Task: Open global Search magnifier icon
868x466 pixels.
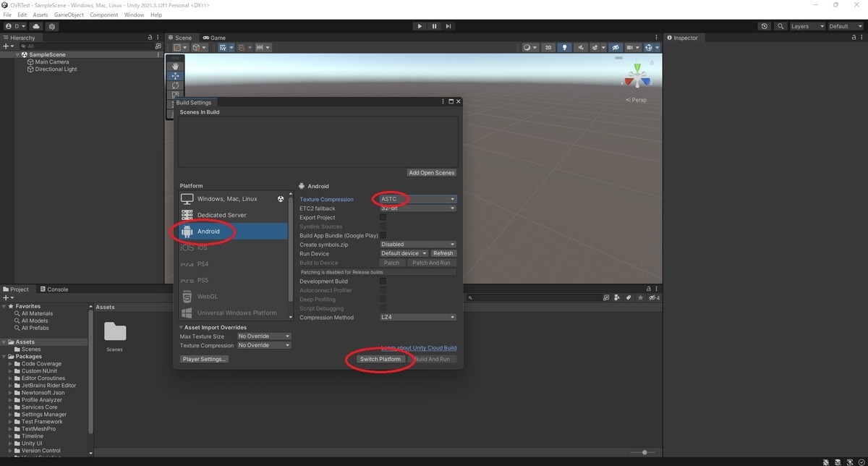Action: tap(780, 26)
